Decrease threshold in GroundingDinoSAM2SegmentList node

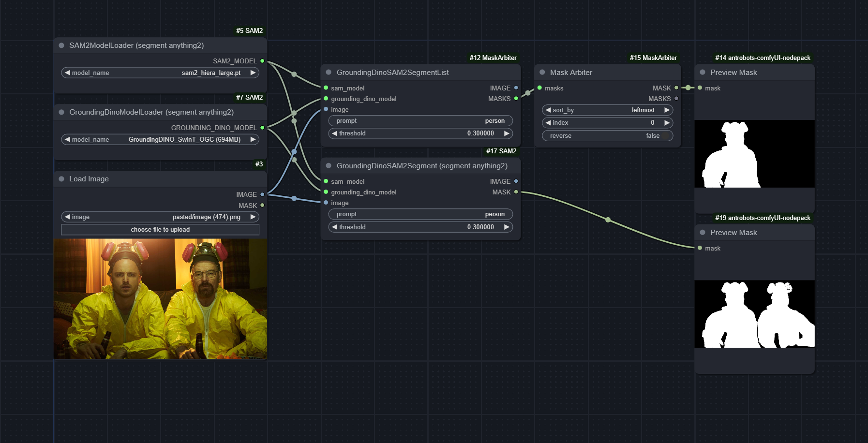click(335, 133)
